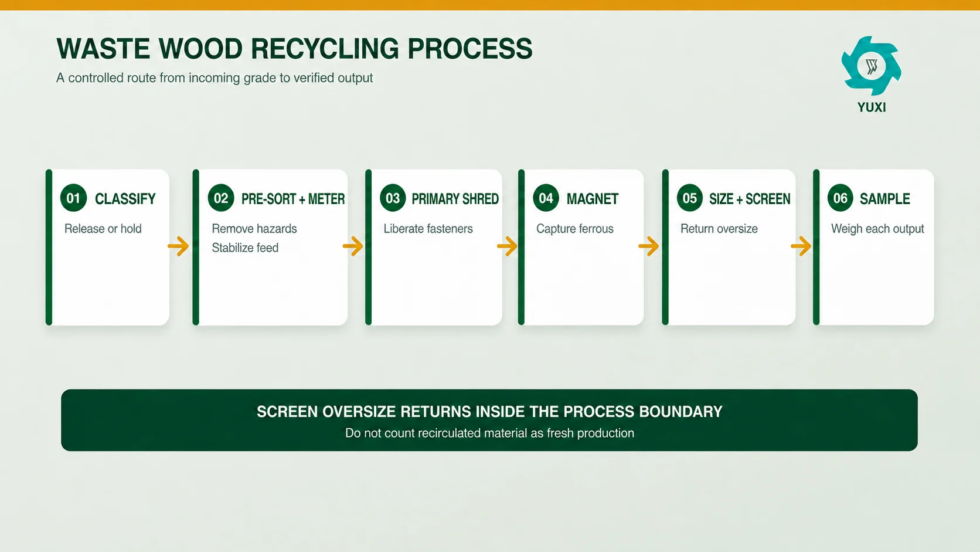The image size is (980, 552).
Task: Click the 06 step number badge
Action: coord(841,198)
